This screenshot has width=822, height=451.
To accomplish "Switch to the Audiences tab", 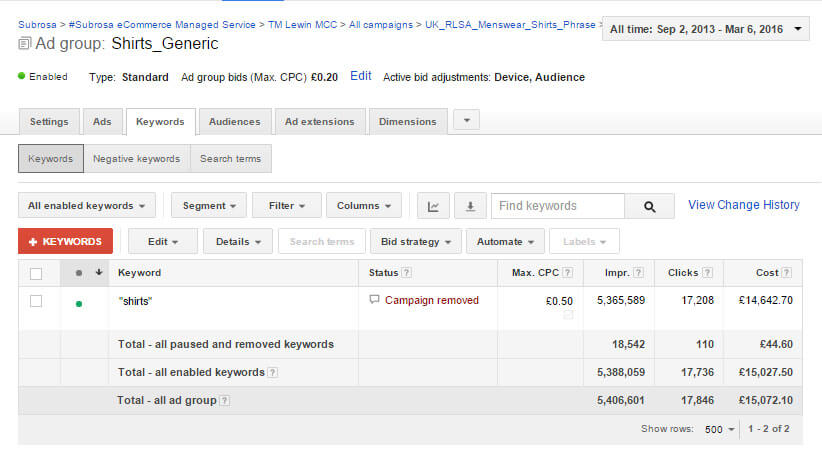I will coord(235,122).
